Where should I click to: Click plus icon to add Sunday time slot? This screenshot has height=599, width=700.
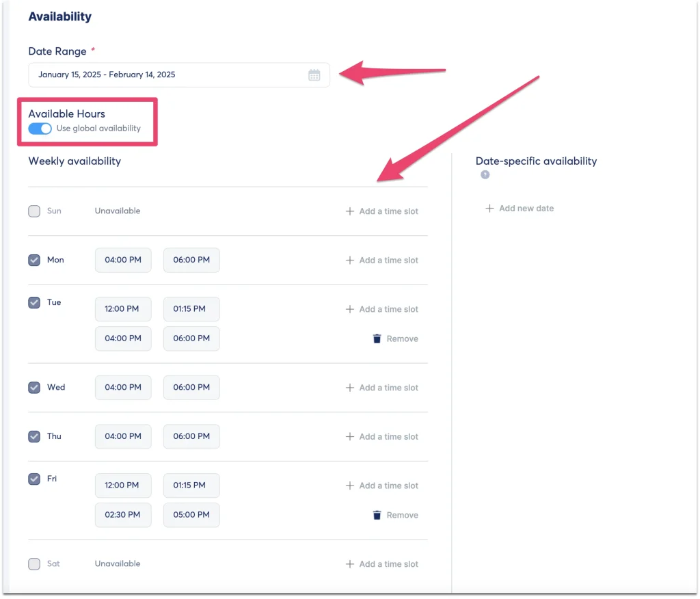(x=350, y=211)
